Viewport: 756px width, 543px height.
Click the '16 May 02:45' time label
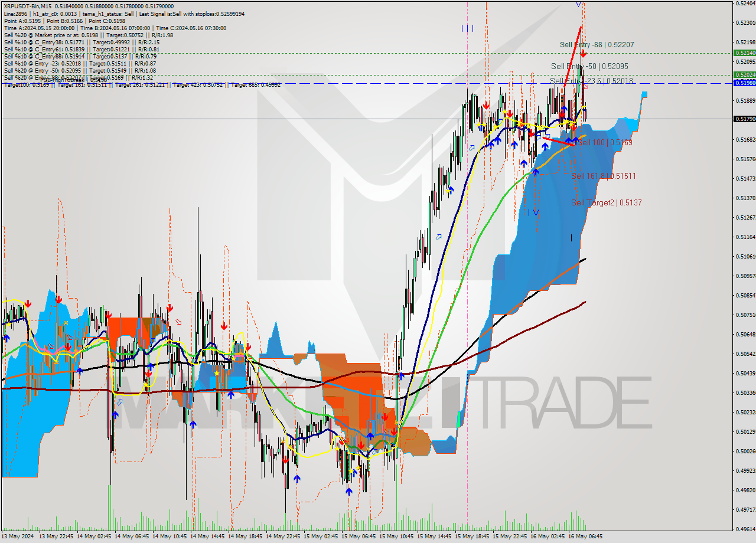point(548,537)
